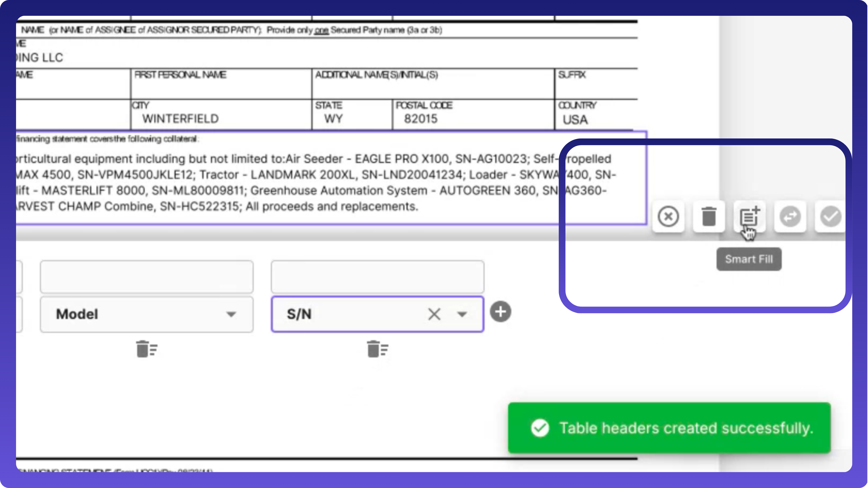The height and width of the screenshot is (488, 868).
Task: Open the Model header dropdown
Action: click(x=231, y=314)
